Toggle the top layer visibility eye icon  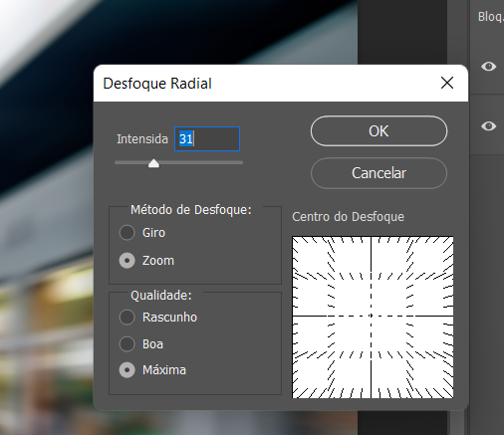(x=488, y=67)
